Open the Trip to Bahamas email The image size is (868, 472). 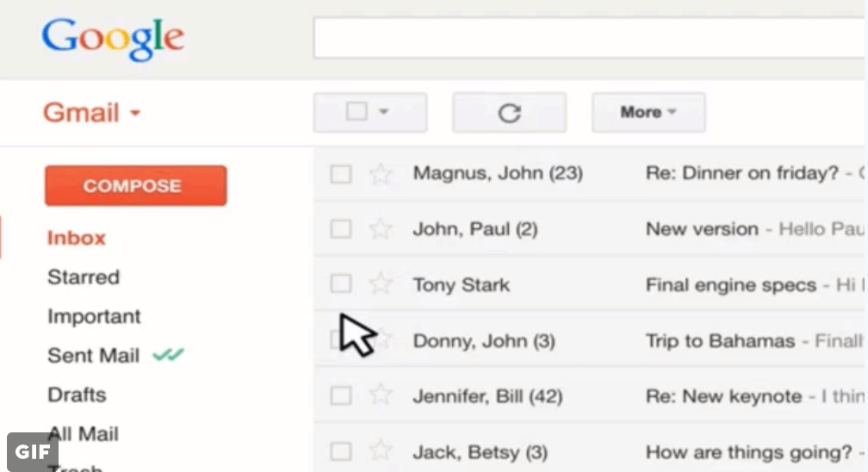[720, 341]
